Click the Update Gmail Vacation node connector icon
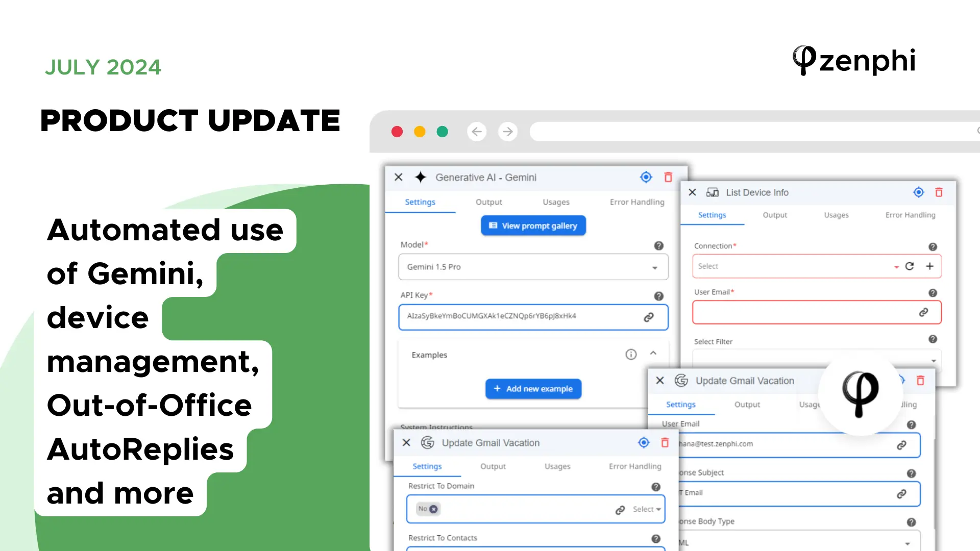Screen dimensions: 980x551 (x=644, y=442)
